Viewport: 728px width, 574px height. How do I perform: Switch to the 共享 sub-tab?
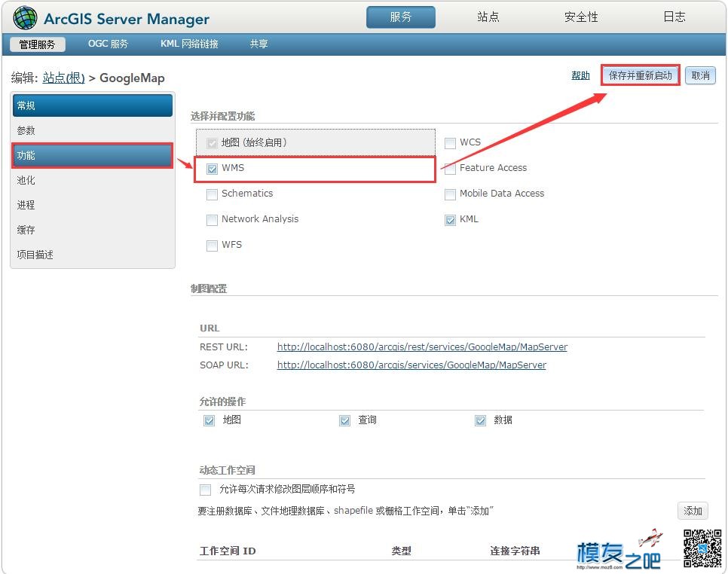click(x=258, y=44)
